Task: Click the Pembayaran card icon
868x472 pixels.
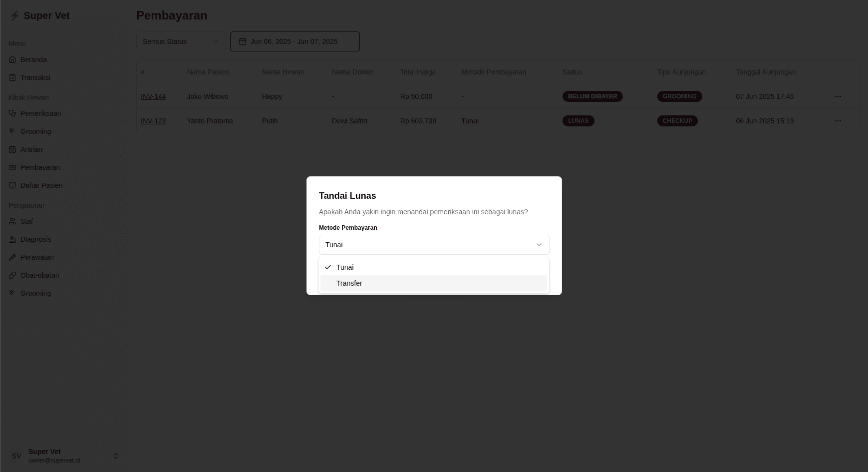Action: (x=13, y=167)
